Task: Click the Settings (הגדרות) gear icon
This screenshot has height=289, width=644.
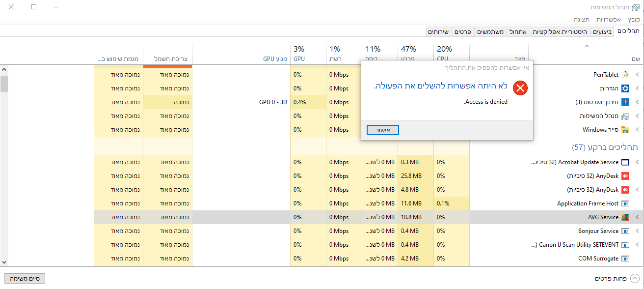Action: point(625,88)
